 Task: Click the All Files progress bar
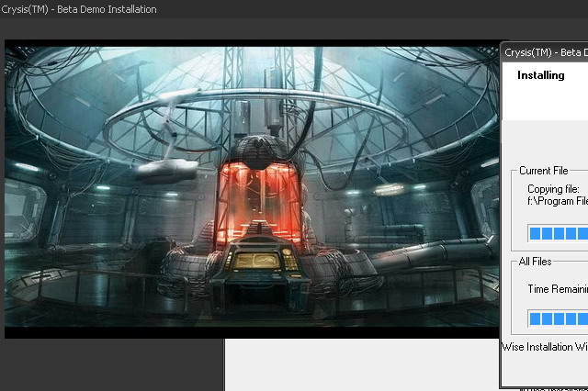point(558,318)
